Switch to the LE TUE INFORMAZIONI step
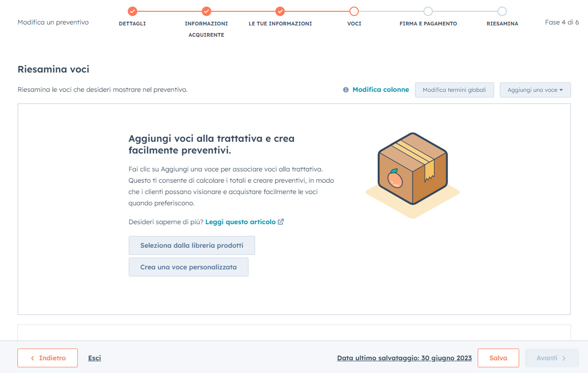 (280, 23)
